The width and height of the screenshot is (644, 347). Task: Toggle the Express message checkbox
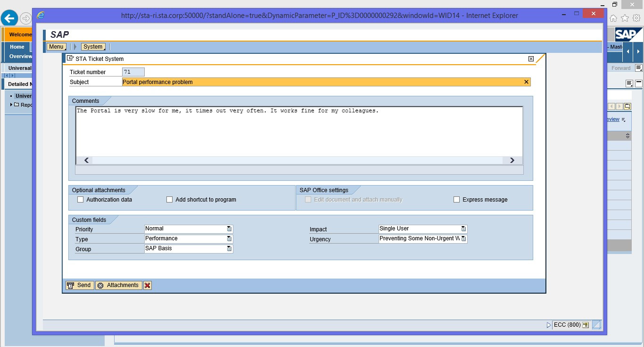456,200
